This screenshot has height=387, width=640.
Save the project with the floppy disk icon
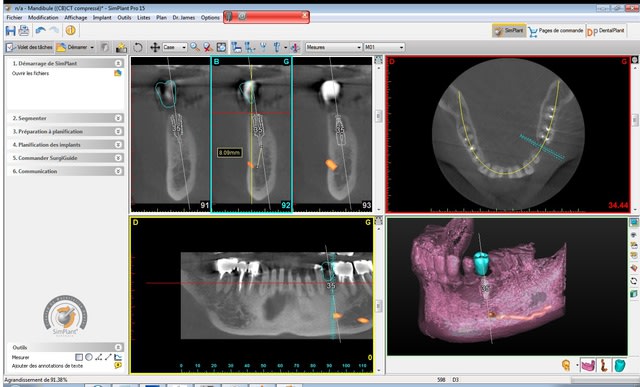(11, 31)
